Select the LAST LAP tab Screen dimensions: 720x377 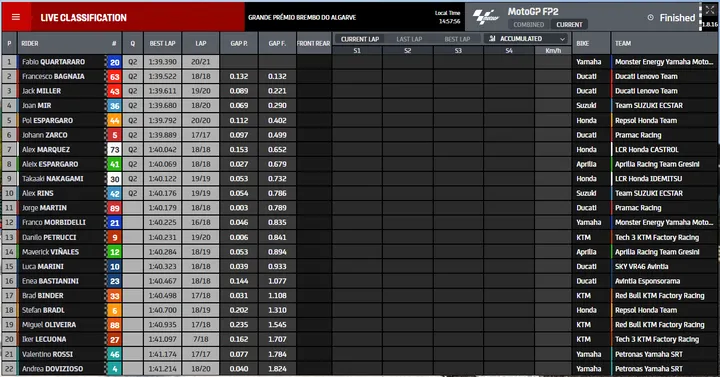(409, 39)
